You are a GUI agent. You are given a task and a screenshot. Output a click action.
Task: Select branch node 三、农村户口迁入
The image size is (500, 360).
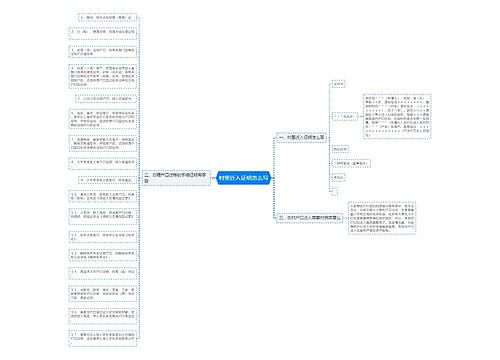[310, 218]
